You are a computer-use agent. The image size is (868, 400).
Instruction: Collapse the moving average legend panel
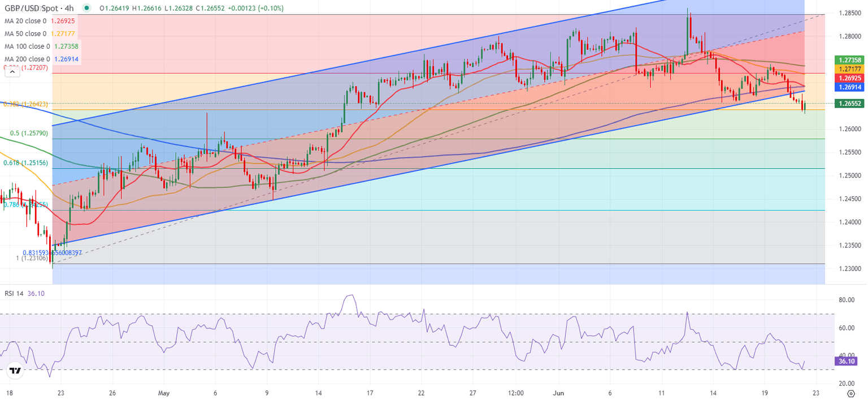tap(12, 72)
